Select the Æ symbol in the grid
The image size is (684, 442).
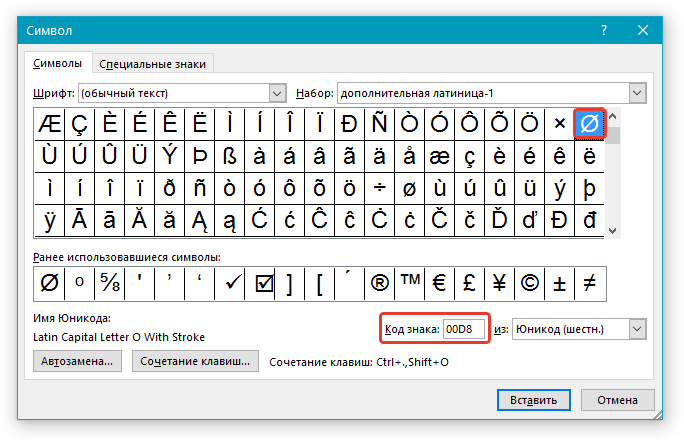[x=49, y=124]
